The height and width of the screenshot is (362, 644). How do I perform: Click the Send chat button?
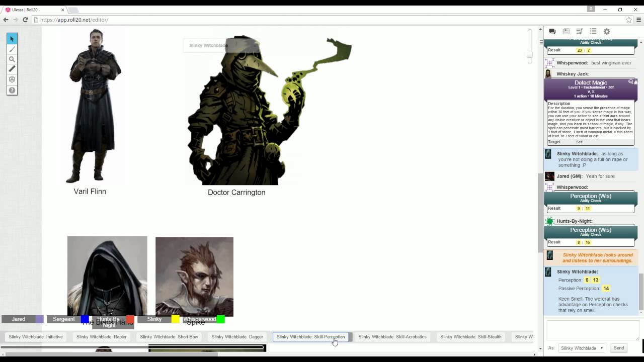tap(619, 348)
